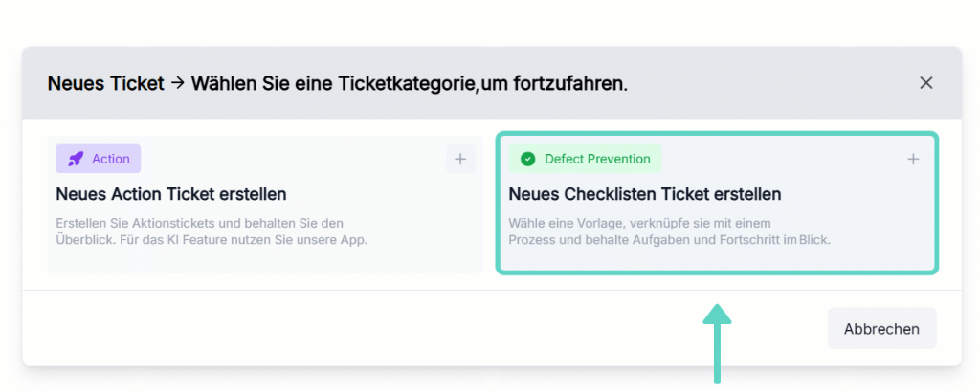Select the purple Action category badge
The image size is (980, 392).
click(99, 159)
